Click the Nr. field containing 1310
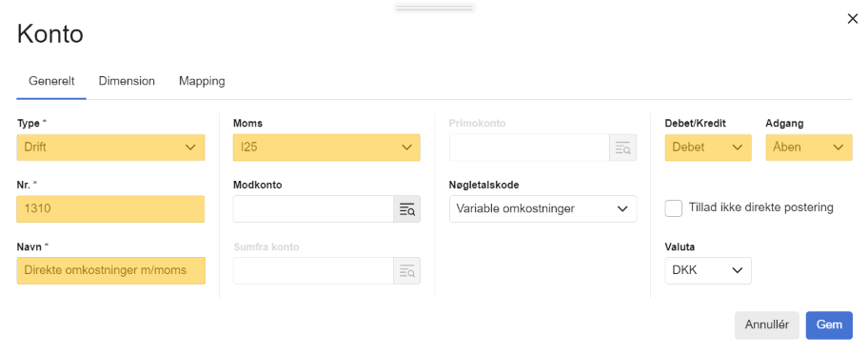Image resolution: width=868 pixels, height=354 pixels. [110, 209]
